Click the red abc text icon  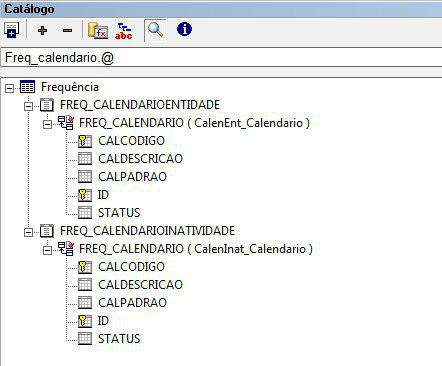(x=123, y=31)
